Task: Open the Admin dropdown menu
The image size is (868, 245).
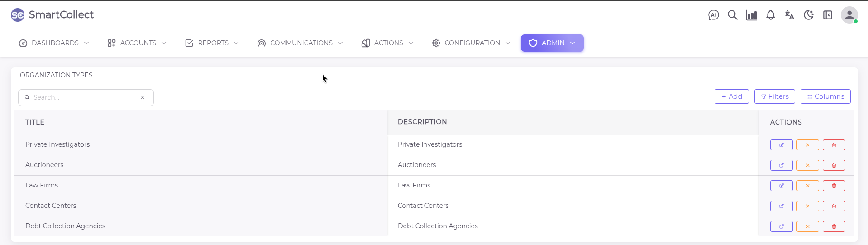Action: coord(552,43)
